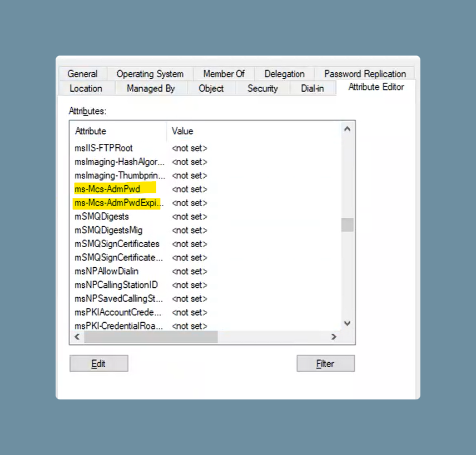
Task: Click the scroll down arrow of attribute list
Action: point(348,323)
